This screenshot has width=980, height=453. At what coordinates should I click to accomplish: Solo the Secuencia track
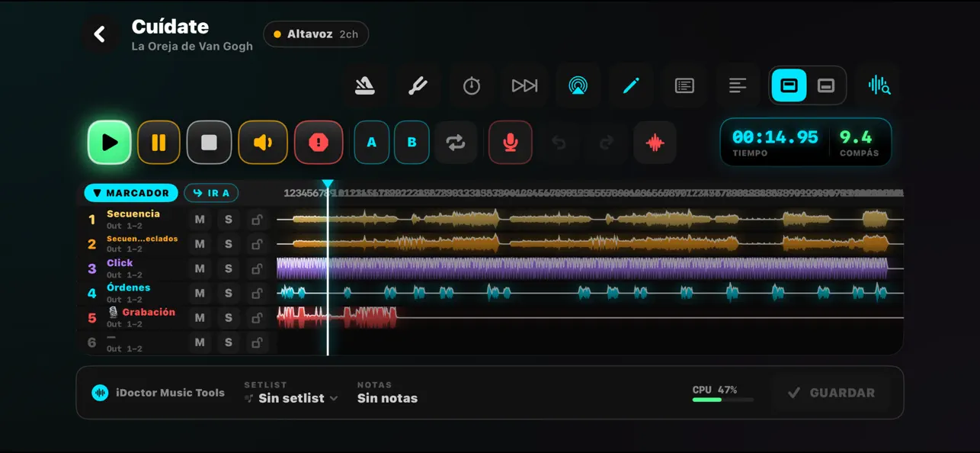229,220
